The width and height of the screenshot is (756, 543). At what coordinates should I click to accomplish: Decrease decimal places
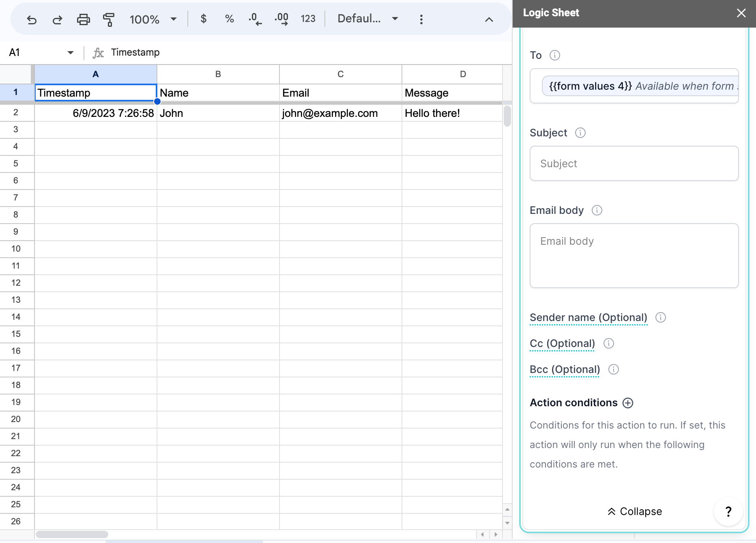[255, 19]
